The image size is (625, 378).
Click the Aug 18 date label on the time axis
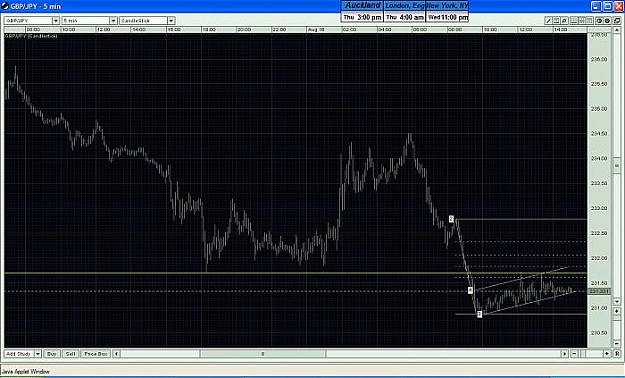pyautogui.click(x=316, y=30)
